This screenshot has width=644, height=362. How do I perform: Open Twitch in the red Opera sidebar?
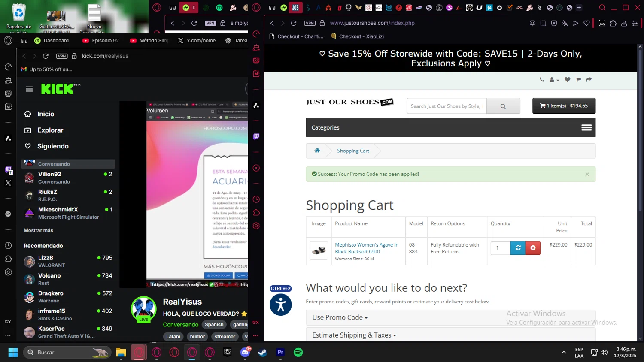click(256, 136)
